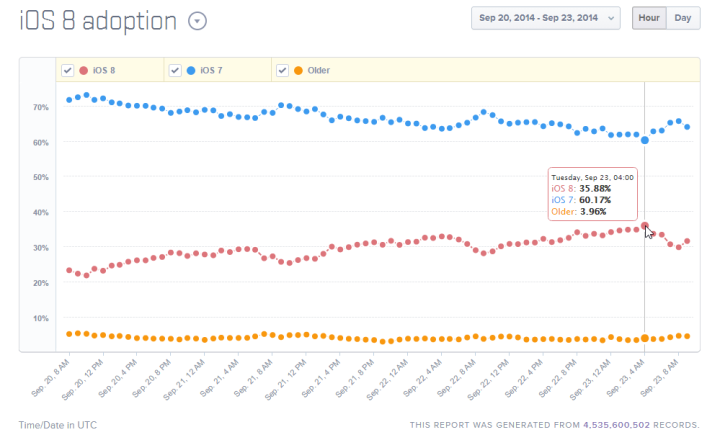Open the iOS 8 adoption title dropdown
The height and width of the screenshot is (440, 720).
coord(197,21)
